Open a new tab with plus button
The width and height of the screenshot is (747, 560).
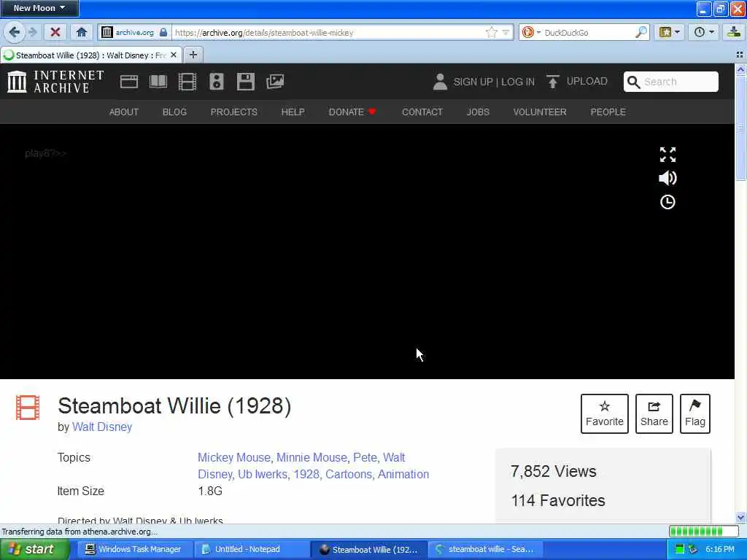[x=193, y=55]
